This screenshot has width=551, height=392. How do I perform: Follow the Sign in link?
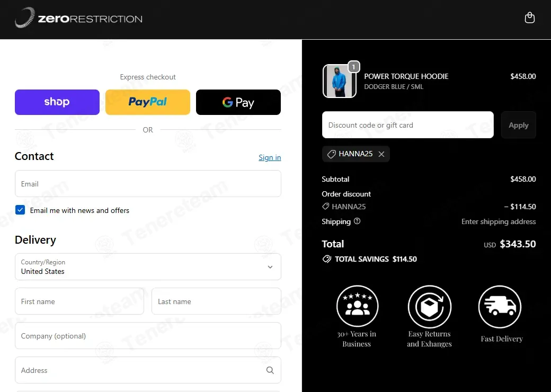270,157
